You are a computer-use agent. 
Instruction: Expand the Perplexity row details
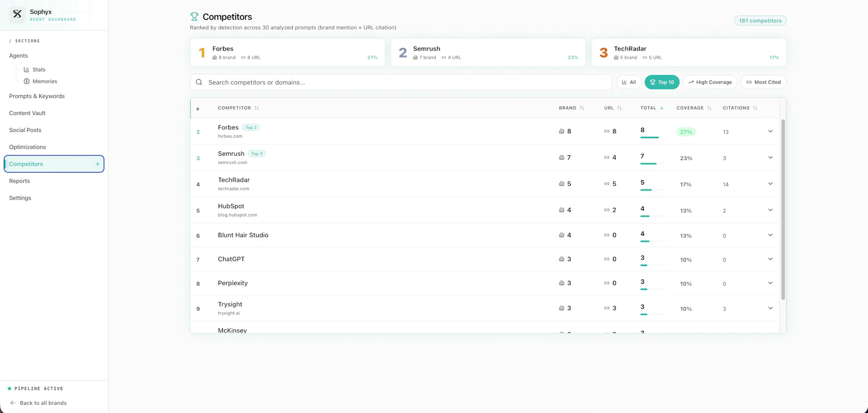770,283
